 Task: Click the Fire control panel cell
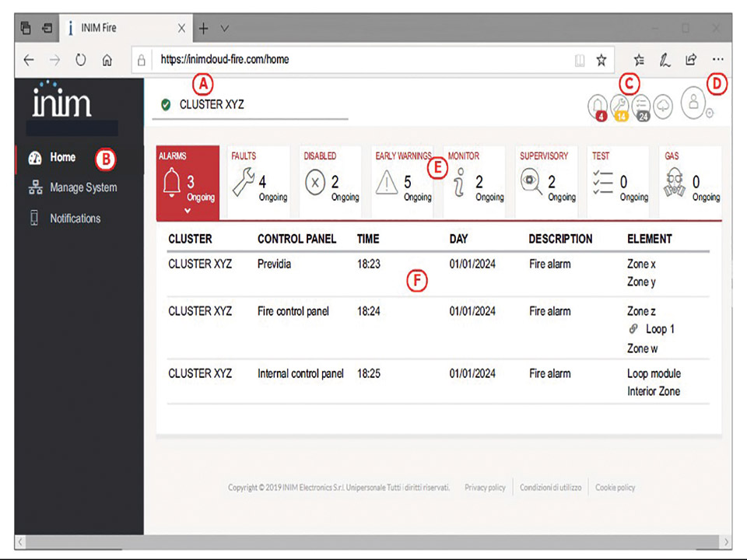[x=293, y=311]
